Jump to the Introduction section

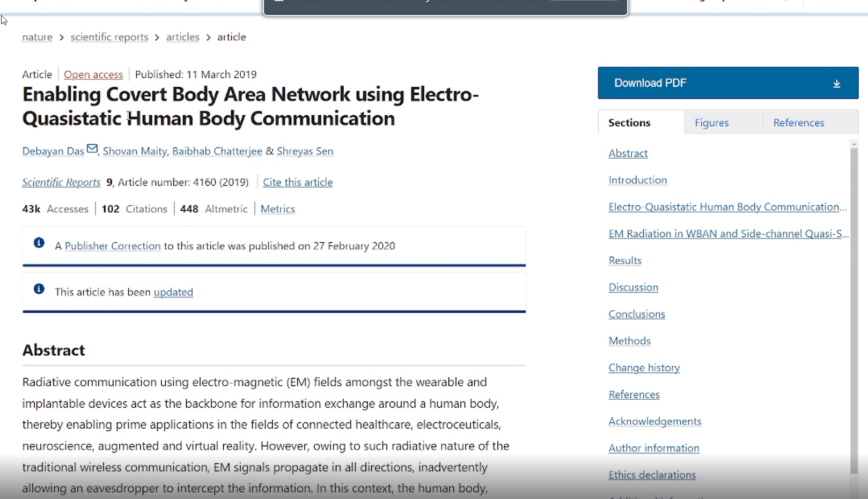click(638, 180)
